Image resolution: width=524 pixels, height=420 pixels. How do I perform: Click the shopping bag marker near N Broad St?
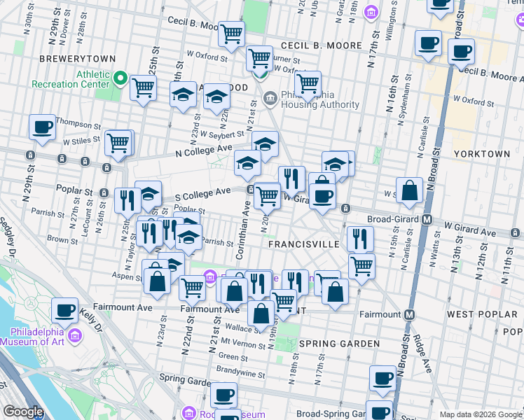coord(409,191)
